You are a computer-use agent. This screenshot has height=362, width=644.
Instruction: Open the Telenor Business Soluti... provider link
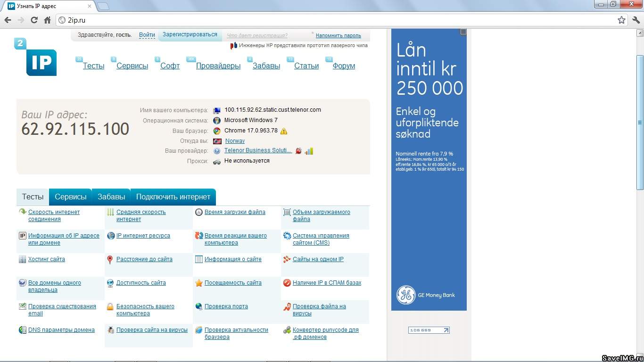258,150
